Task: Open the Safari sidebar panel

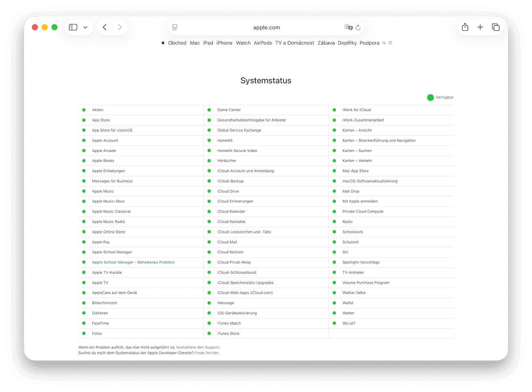Action: (x=73, y=27)
